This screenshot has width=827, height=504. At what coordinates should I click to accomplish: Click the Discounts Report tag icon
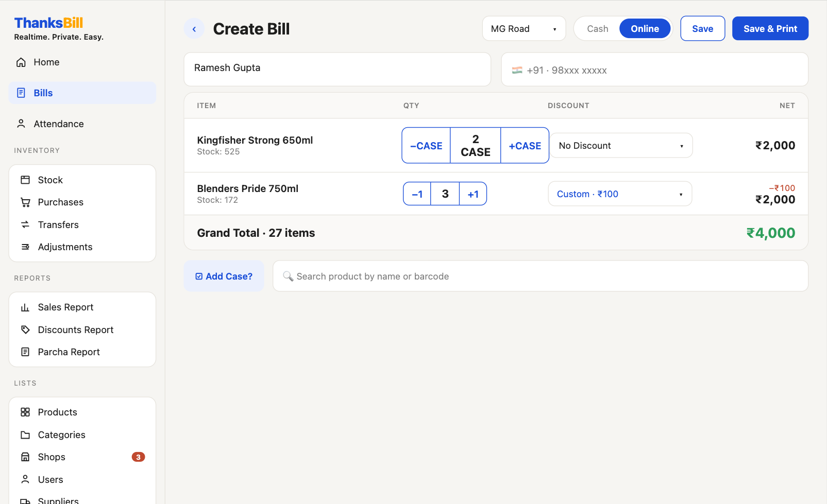pyautogui.click(x=25, y=329)
